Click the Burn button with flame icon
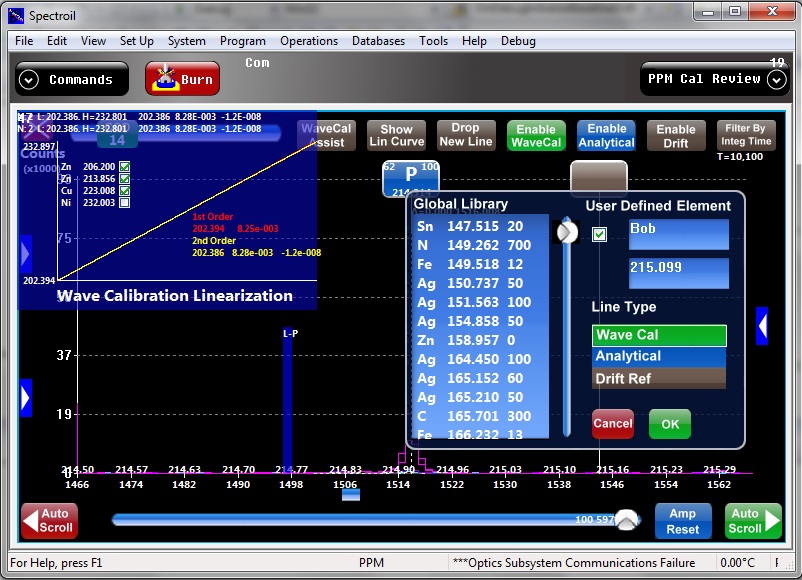 click(x=182, y=79)
